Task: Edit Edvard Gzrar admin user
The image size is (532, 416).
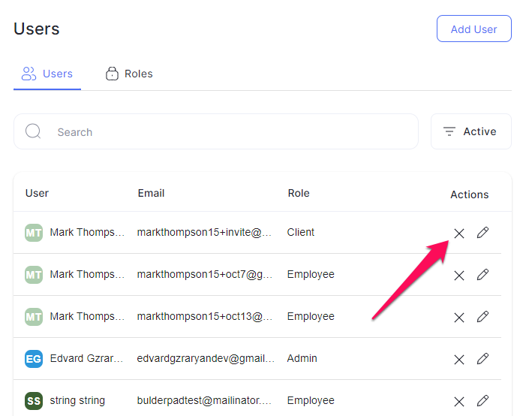Action: pos(482,359)
